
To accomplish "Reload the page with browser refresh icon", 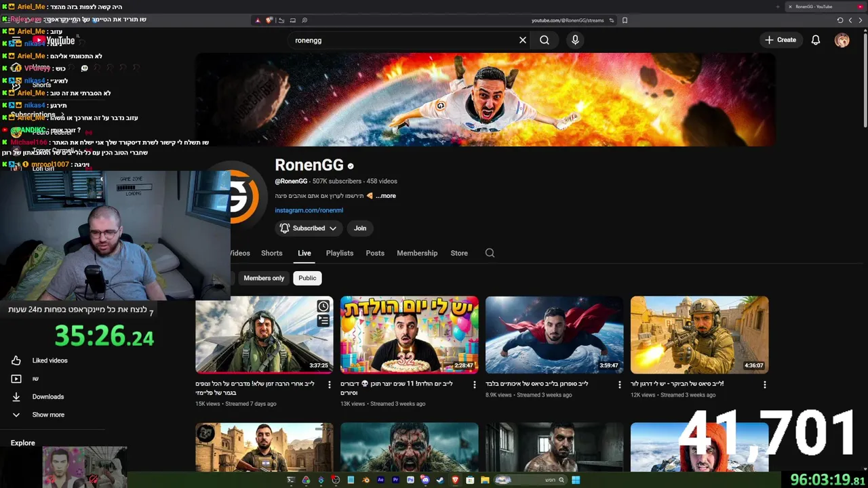I will point(840,20).
